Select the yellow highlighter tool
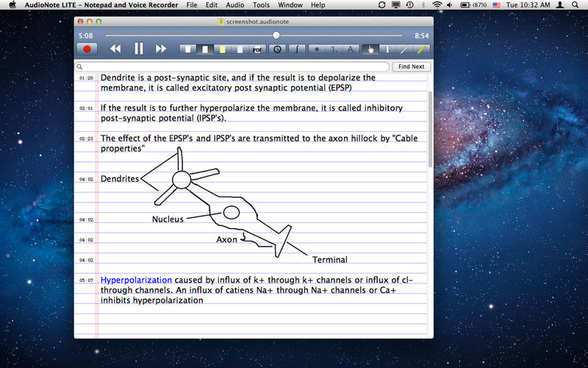The image size is (588, 368). (x=422, y=49)
